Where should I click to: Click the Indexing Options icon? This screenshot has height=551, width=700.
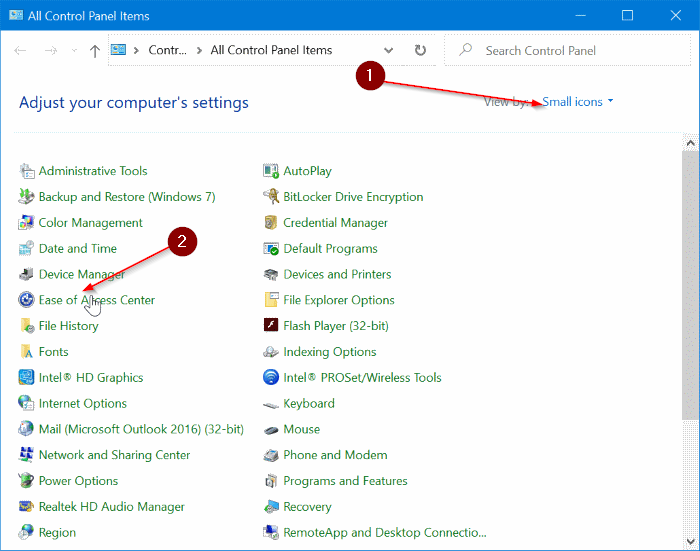(x=271, y=352)
